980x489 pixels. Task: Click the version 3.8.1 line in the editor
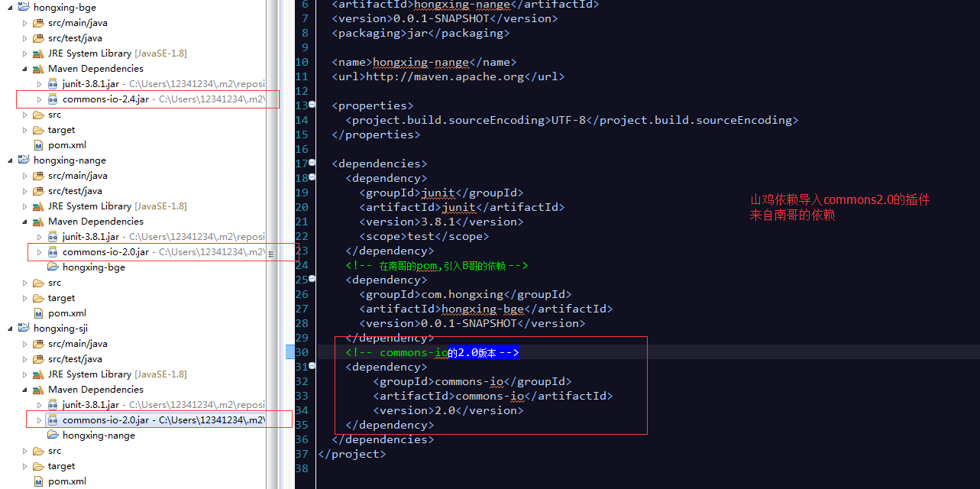tap(441, 222)
